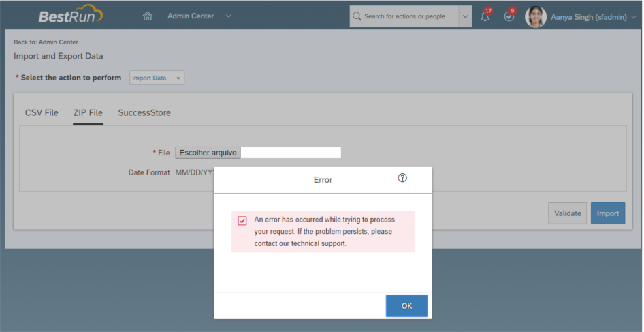Screen dimensions: 644x332
Task: Focus the Search for actions or people field
Action: point(404,16)
